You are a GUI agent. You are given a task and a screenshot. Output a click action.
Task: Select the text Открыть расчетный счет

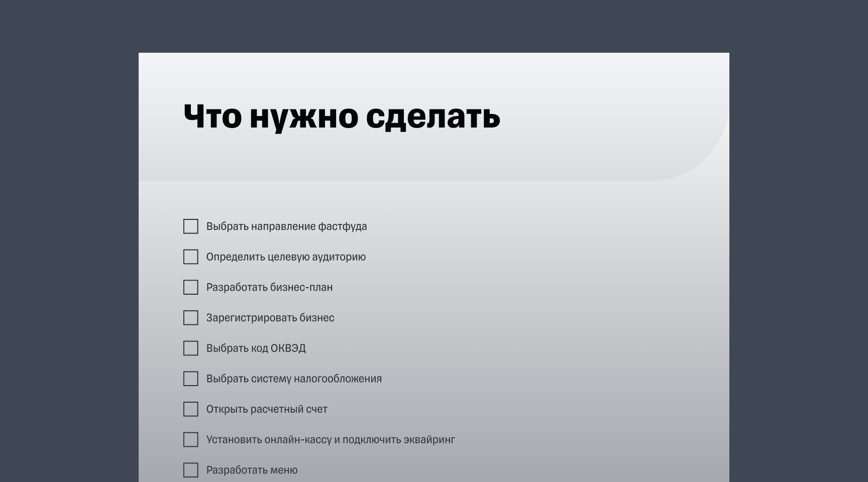point(267,409)
